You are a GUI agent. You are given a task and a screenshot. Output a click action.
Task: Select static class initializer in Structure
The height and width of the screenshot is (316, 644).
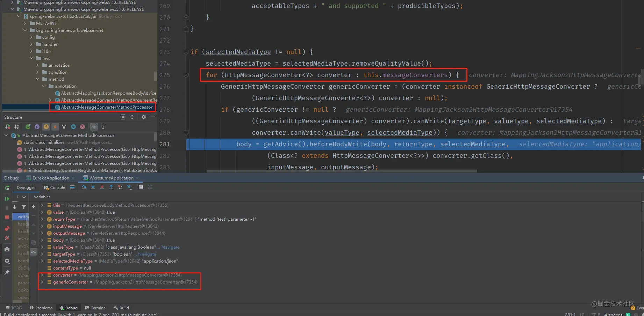pyautogui.click(x=44, y=142)
